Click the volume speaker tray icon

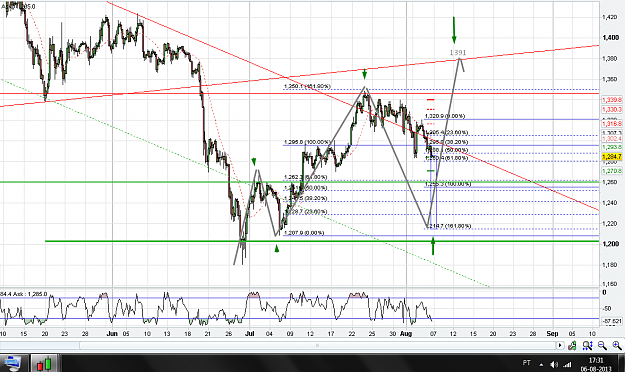click(554, 364)
